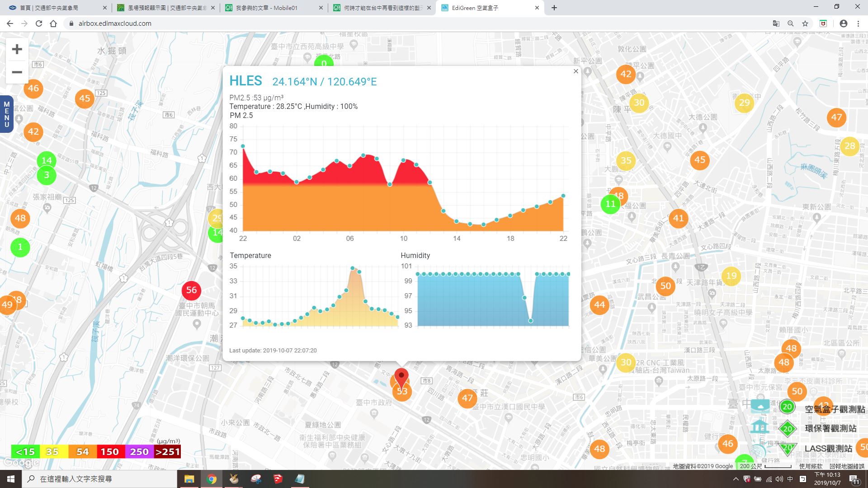Select the green 1 sensor marker
Screen dimensions: 868x488
pos(20,247)
